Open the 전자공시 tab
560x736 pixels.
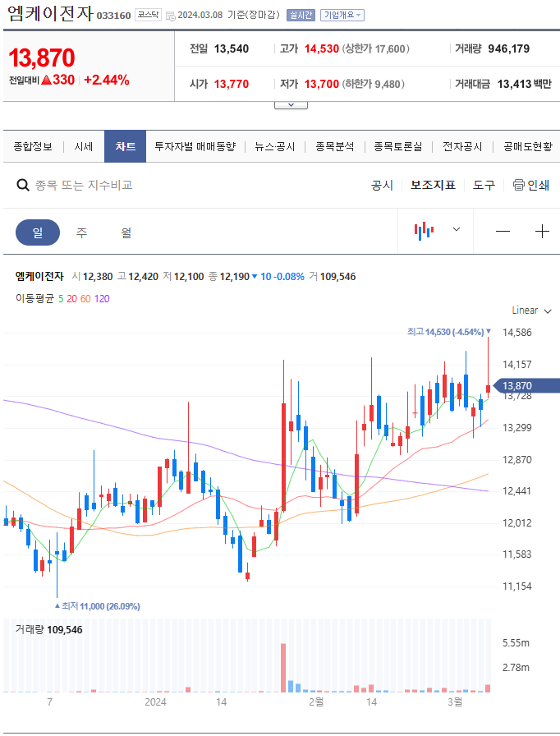click(x=462, y=146)
